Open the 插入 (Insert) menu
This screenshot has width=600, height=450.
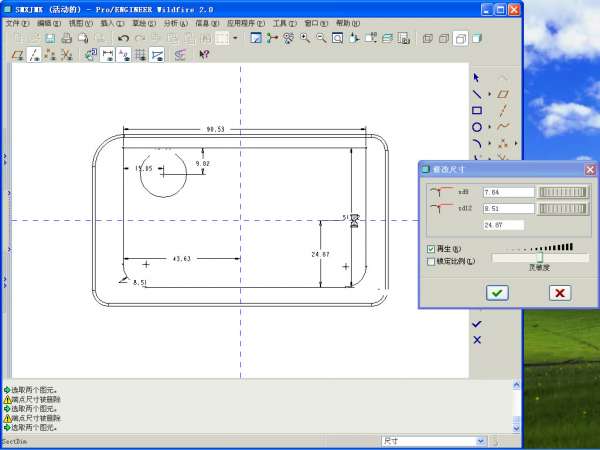tap(112, 23)
